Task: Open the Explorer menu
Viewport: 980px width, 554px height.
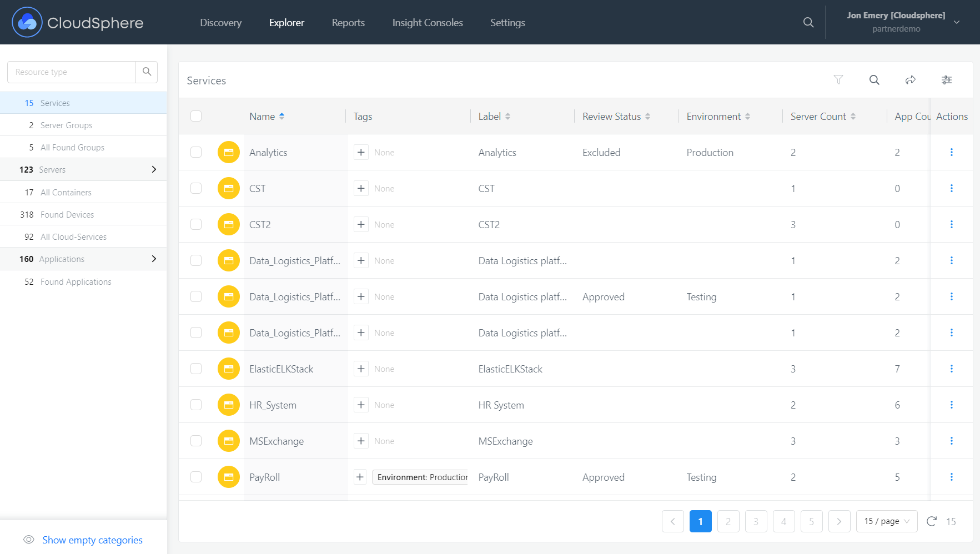Action: click(287, 23)
